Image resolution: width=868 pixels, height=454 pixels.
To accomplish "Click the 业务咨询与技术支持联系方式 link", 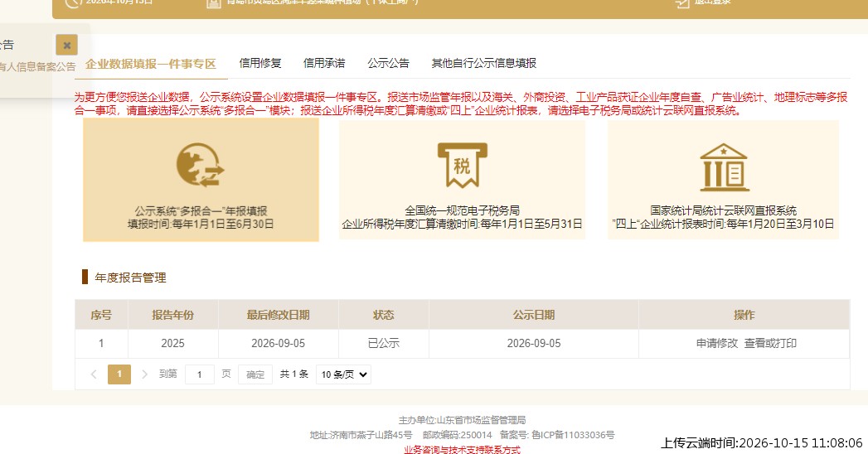I will click(463, 450).
